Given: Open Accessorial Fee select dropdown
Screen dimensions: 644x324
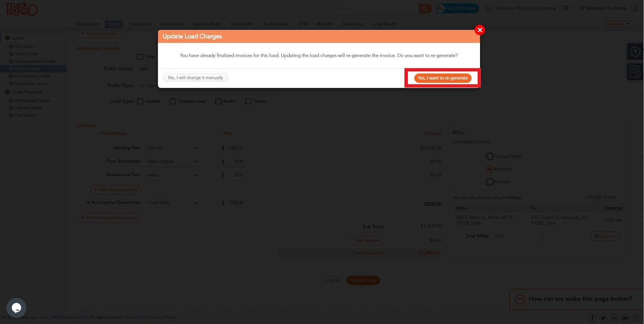Looking at the screenshot, I should click(172, 175).
